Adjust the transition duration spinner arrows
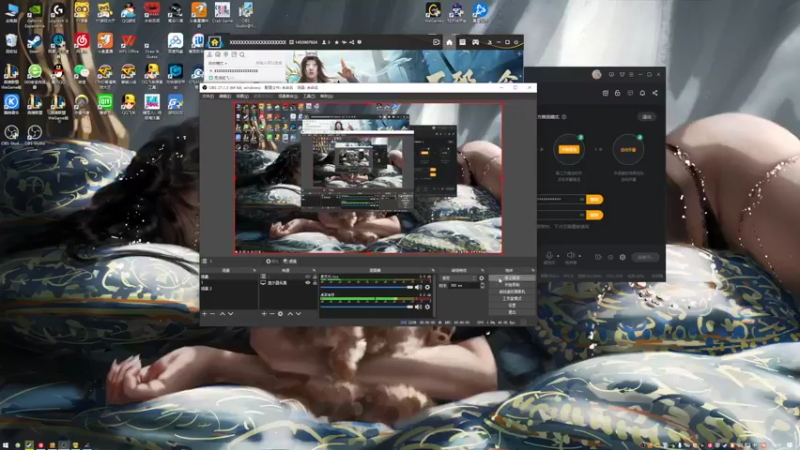Screen dimensions: 800x450 point(482,286)
